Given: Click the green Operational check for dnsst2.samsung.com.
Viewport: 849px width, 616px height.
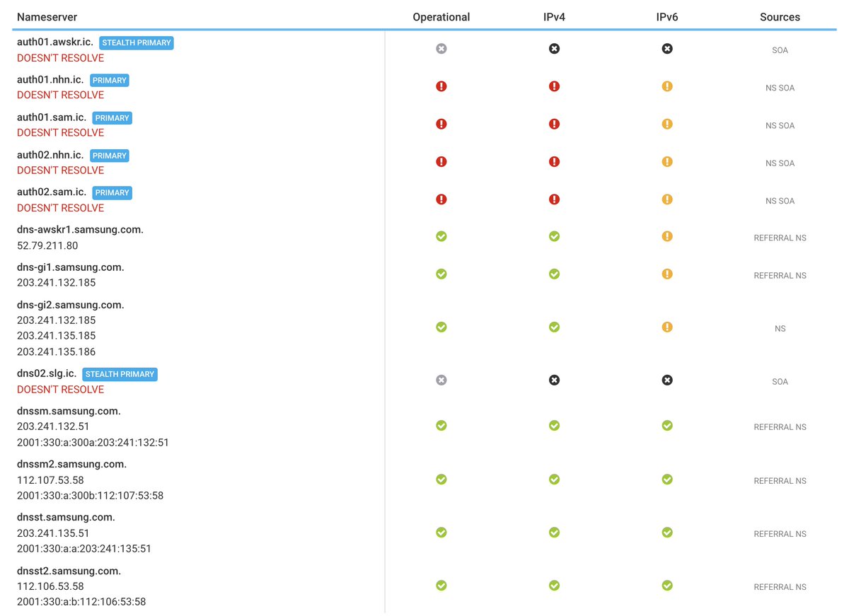Looking at the screenshot, I should click(x=441, y=586).
